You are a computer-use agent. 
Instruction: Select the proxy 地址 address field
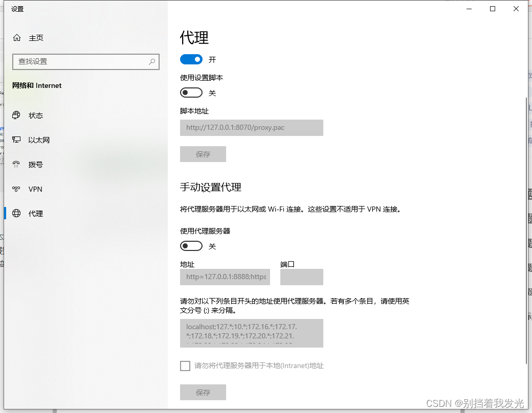point(225,277)
